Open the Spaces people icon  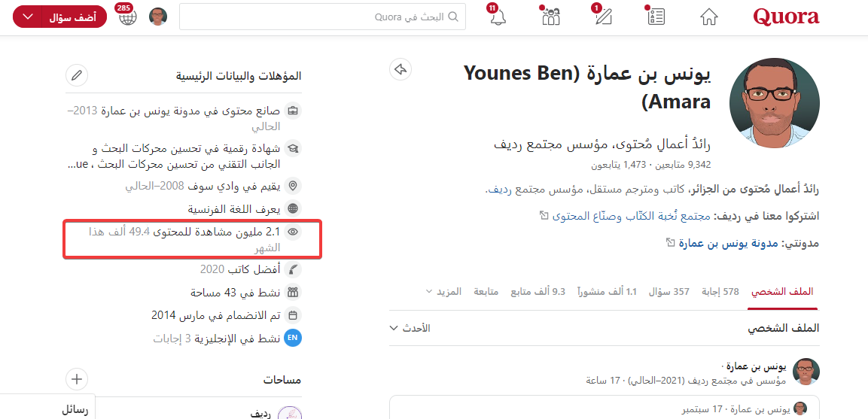(550, 17)
